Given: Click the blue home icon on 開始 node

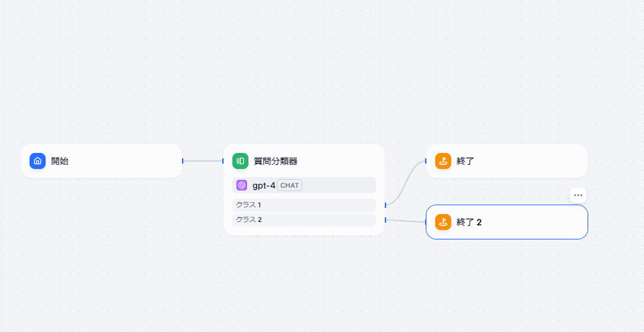Looking at the screenshot, I should pos(38,161).
